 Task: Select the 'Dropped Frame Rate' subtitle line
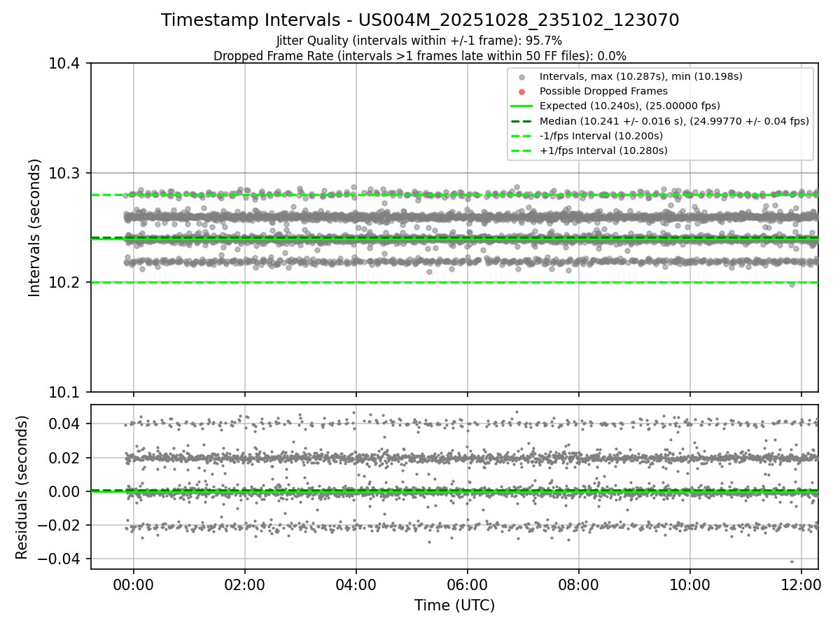click(x=420, y=55)
